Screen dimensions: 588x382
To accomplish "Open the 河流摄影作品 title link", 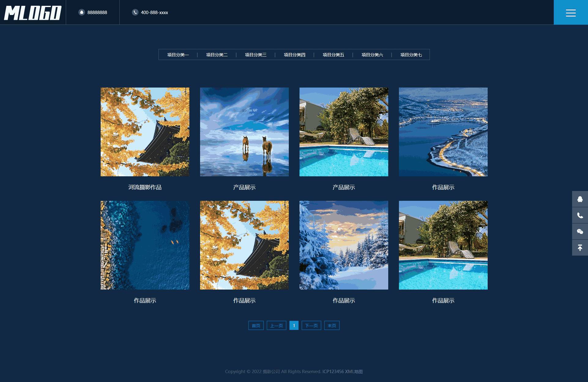I will (145, 187).
